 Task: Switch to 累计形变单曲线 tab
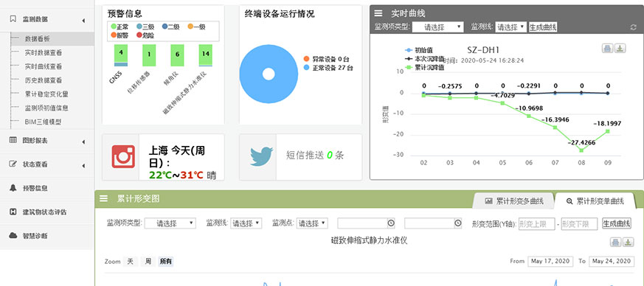click(595, 201)
